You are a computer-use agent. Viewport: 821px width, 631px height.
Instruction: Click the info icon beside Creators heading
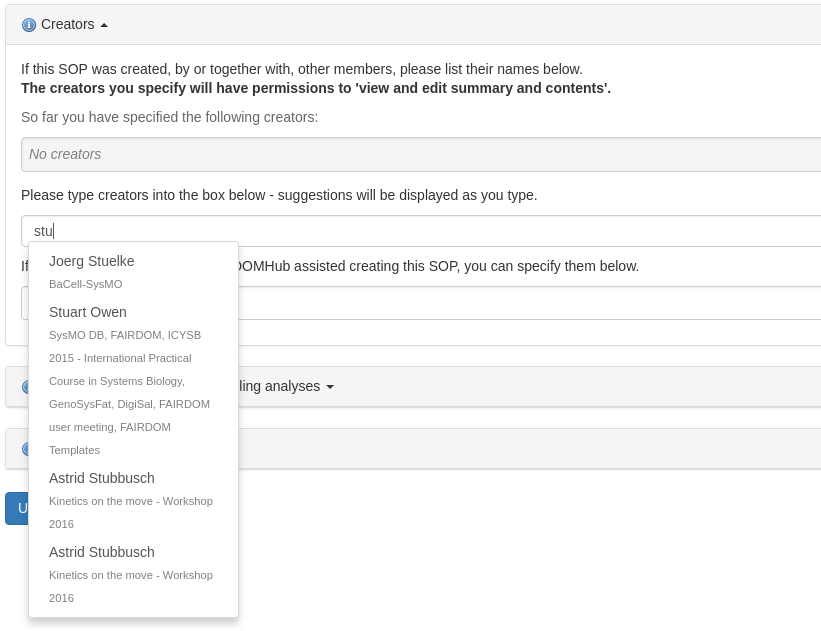tap(29, 25)
